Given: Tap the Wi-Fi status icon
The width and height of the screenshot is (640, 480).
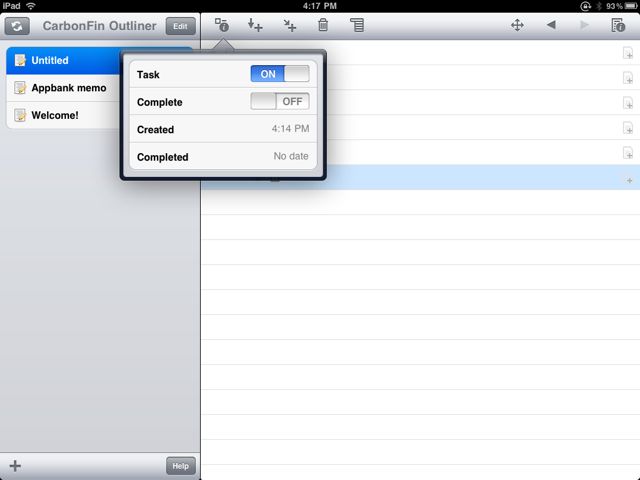Looking at the screenshot, I should (x=31, y=6).
